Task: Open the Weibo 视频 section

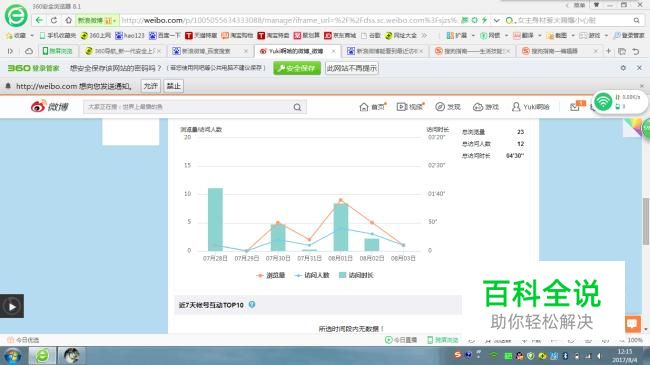Action: [410, 107]
